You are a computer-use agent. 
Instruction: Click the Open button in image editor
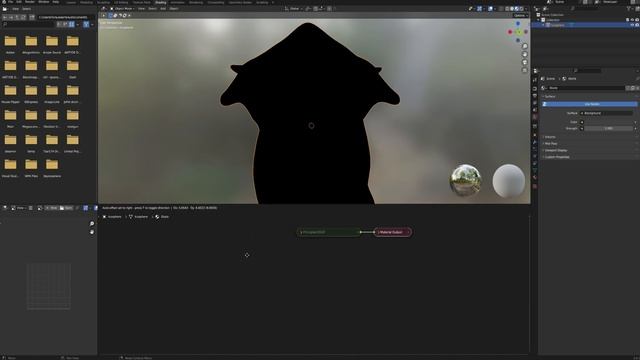[67, 208]
